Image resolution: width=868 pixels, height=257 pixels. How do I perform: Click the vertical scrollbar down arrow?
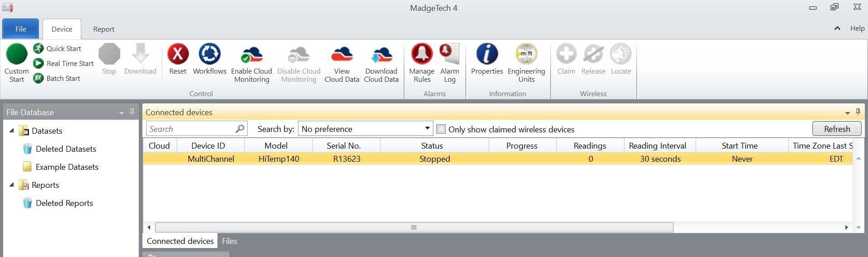(858, 227)
